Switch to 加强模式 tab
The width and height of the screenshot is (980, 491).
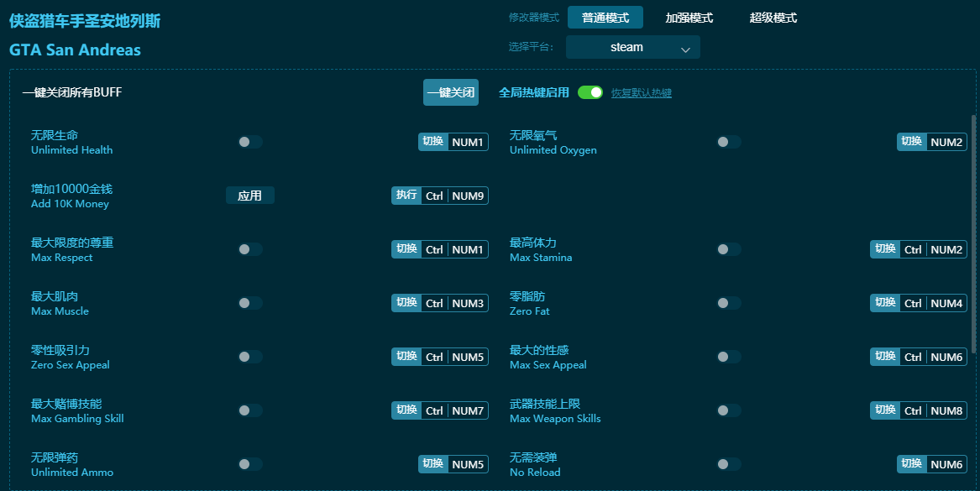pyautogui.click(x=689, y=18)
